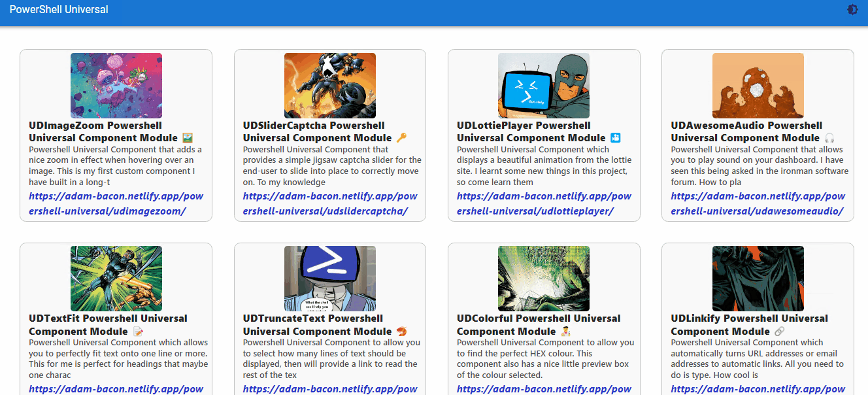Click the landscape picture emoji after UDImageZoom title
Screen dimensions: 868x395
pyautogui.click(x=188, y=138)
